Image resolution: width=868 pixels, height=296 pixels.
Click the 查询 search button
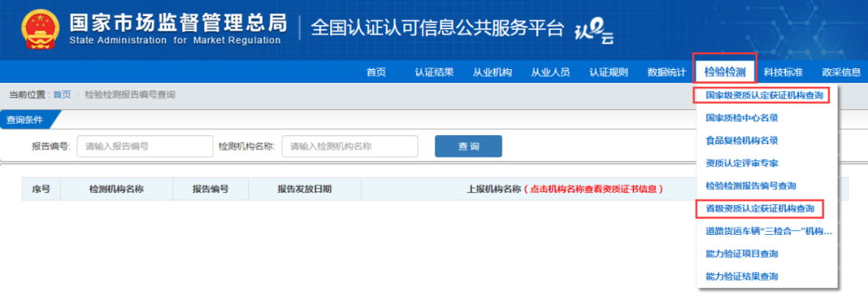469,146
